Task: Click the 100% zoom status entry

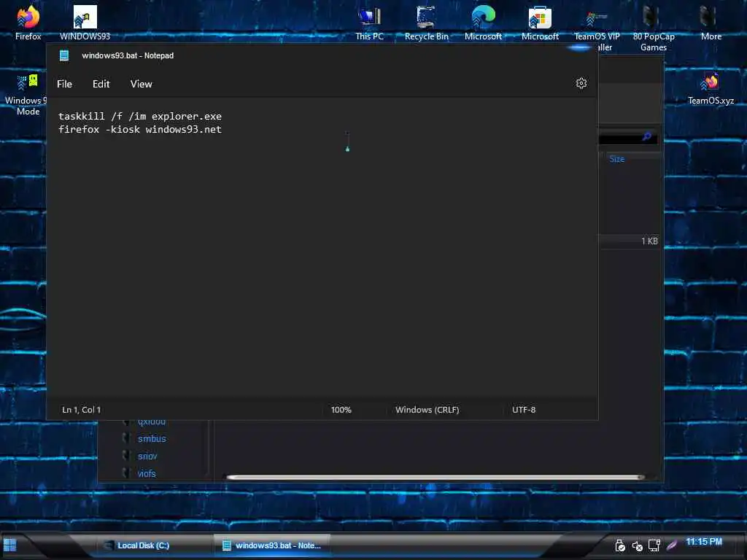Action: [x=341, y=410]
